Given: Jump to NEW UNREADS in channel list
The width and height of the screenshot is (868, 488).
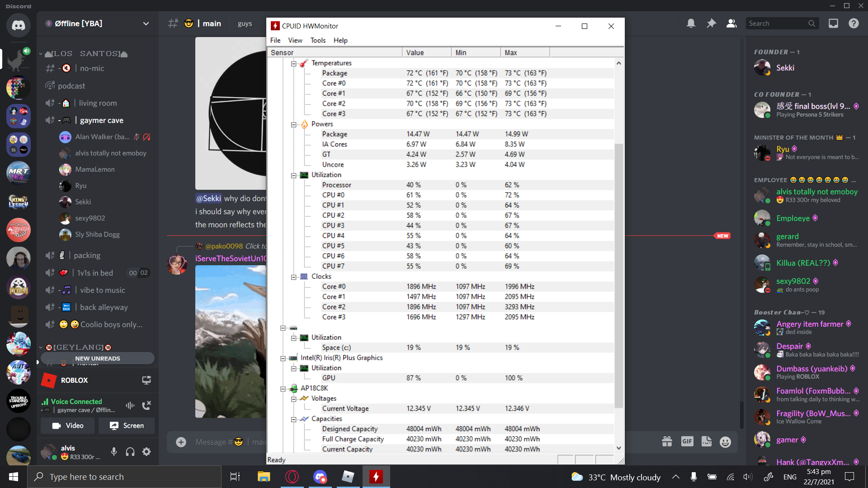Looking at the screenshot, I should [98, 358].
